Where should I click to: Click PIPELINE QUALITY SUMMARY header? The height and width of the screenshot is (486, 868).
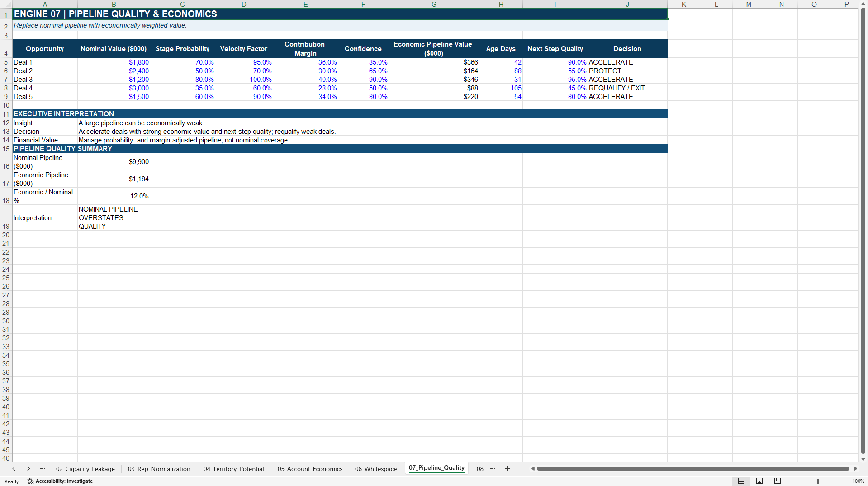[x=340, y=149]
